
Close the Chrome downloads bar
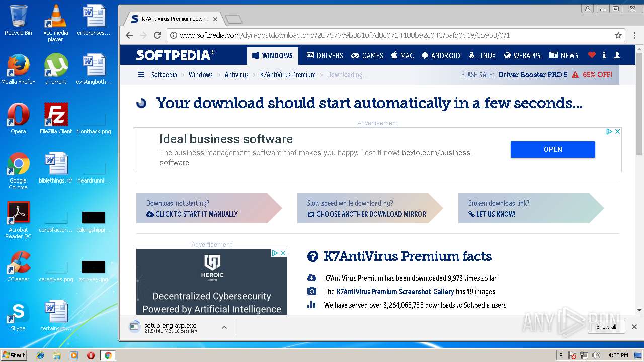click(634, 327)
